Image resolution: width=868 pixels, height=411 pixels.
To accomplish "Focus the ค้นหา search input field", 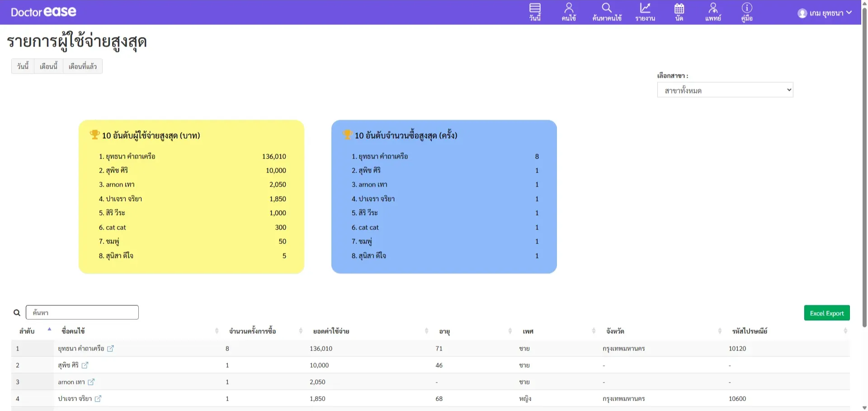I will pyautogui.click(x=82, y=313).
